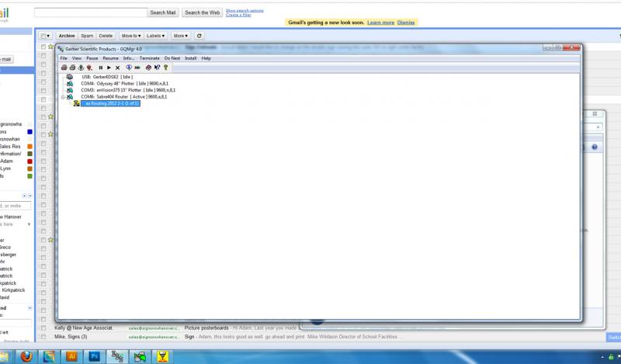Click the Delete button in Gmail

click(106, 36)
